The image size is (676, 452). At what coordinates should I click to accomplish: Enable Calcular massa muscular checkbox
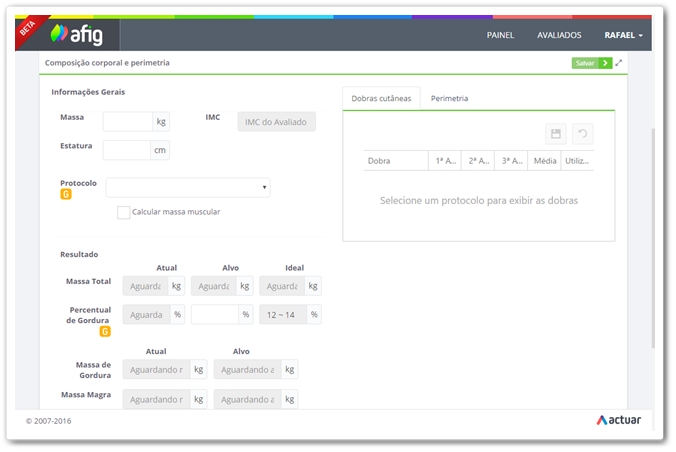123,212
